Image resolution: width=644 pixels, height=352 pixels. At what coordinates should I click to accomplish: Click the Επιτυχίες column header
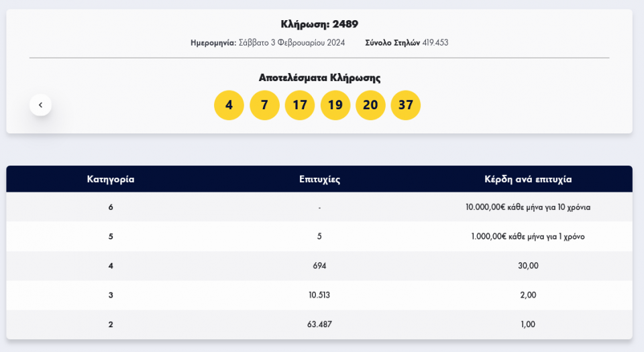coord(319,180)
